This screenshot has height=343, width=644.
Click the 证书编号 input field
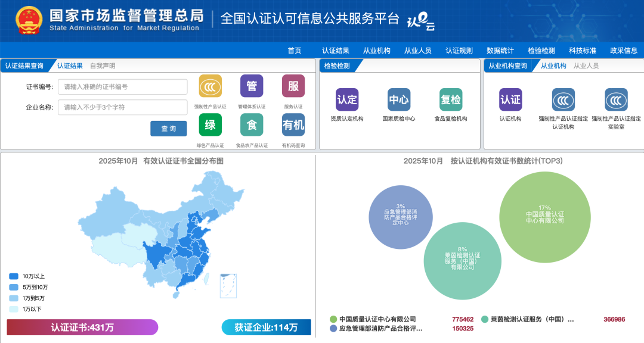coord(122,87)
